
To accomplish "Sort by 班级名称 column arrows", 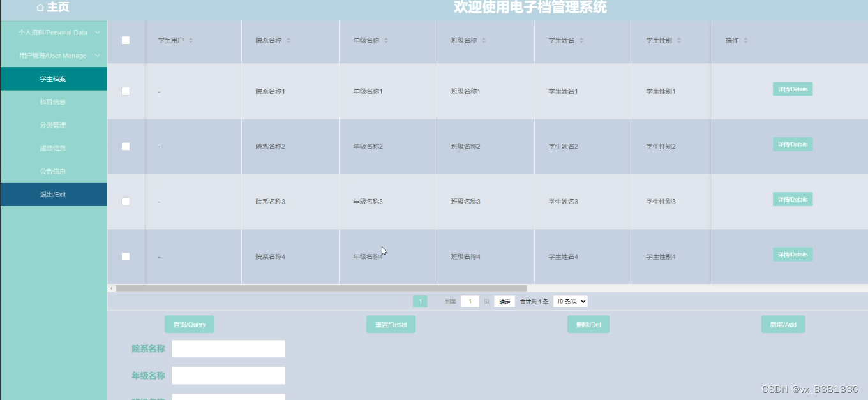I will click(x=484, y=40).
